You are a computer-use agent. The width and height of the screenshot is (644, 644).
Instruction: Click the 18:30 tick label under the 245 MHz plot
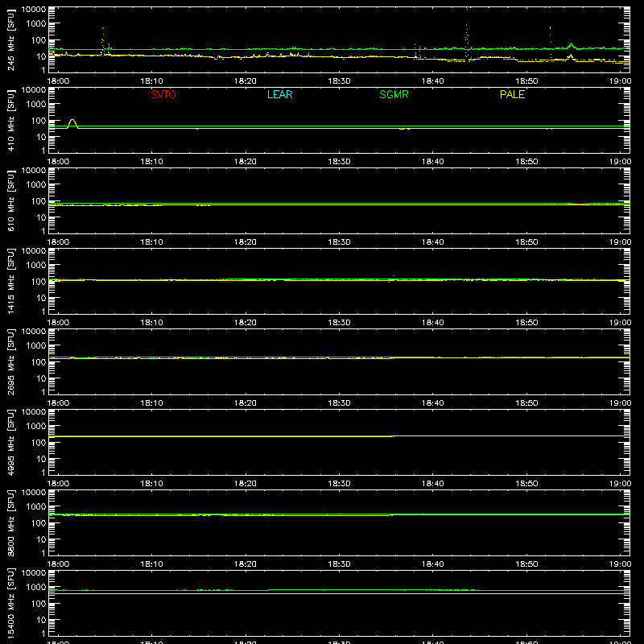(339, 81)
